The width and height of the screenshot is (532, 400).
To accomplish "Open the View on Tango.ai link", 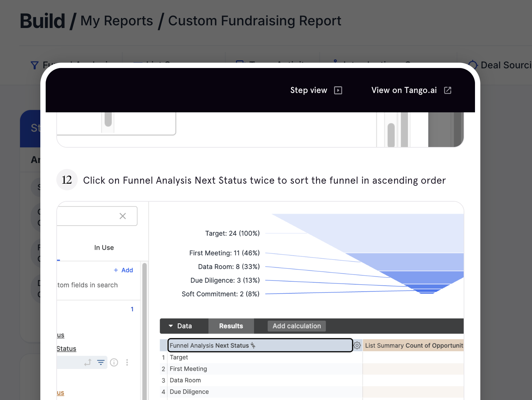I will click(x=411, y=90).
